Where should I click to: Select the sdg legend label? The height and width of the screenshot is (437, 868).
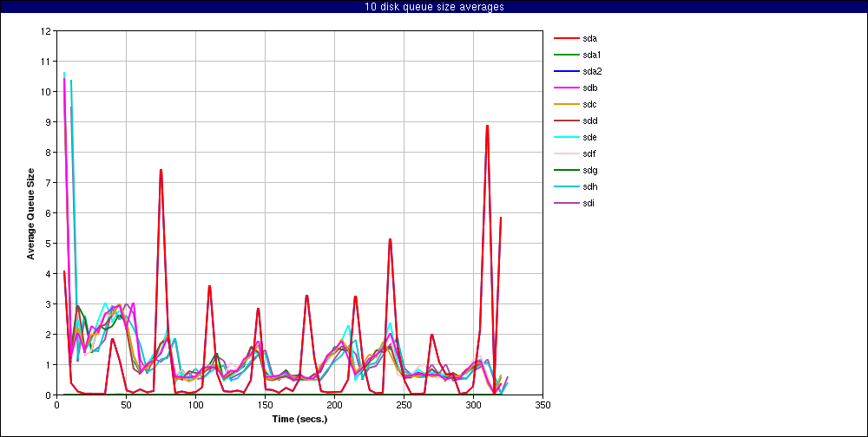point(589,170)
